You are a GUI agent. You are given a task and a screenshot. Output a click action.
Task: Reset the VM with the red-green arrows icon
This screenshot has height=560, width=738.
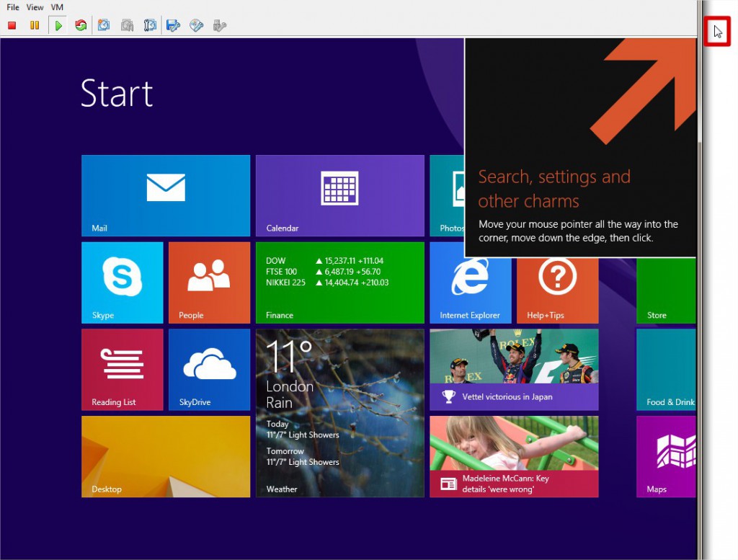pos(81,25)
